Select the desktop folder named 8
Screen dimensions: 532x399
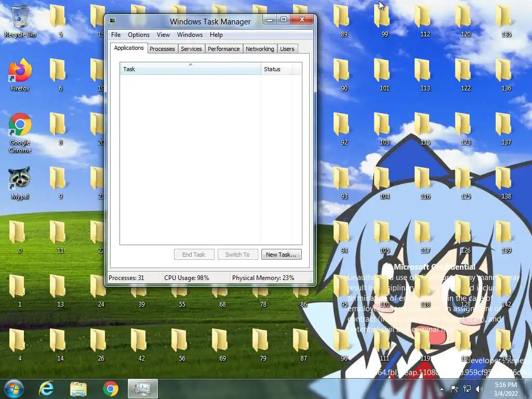[60, 129]
